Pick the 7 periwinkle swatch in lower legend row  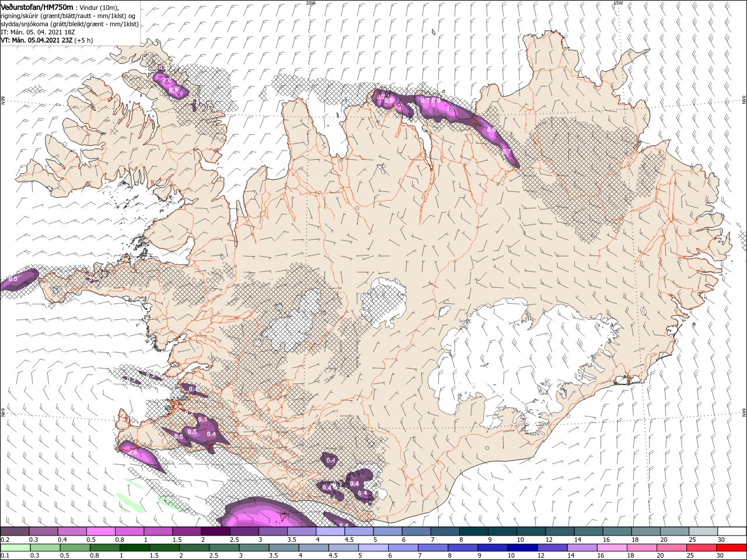(432, 548)
